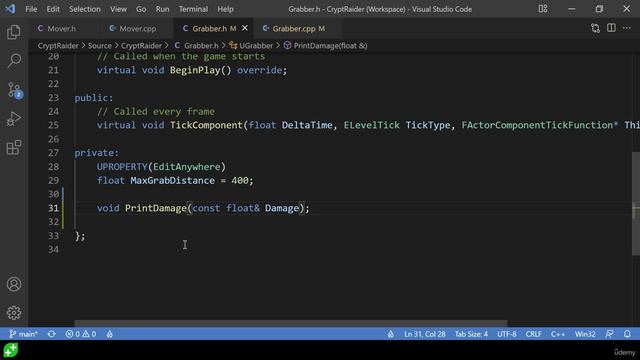Click MaxGrabDistance variable in code
This screenshot has height=360, width=640.
point(172,180)
